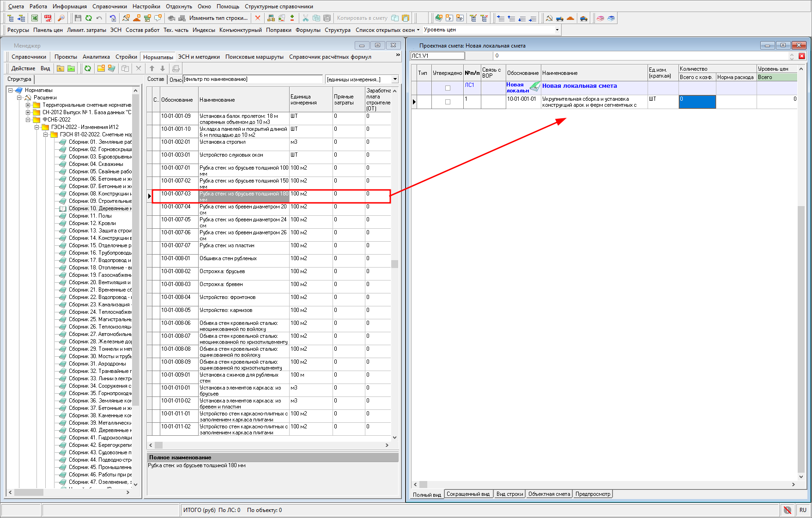The height and width of the screenshot is (518, 812).
Task: Switch to the ЭСН и методики tab
Action: point(199,57)
